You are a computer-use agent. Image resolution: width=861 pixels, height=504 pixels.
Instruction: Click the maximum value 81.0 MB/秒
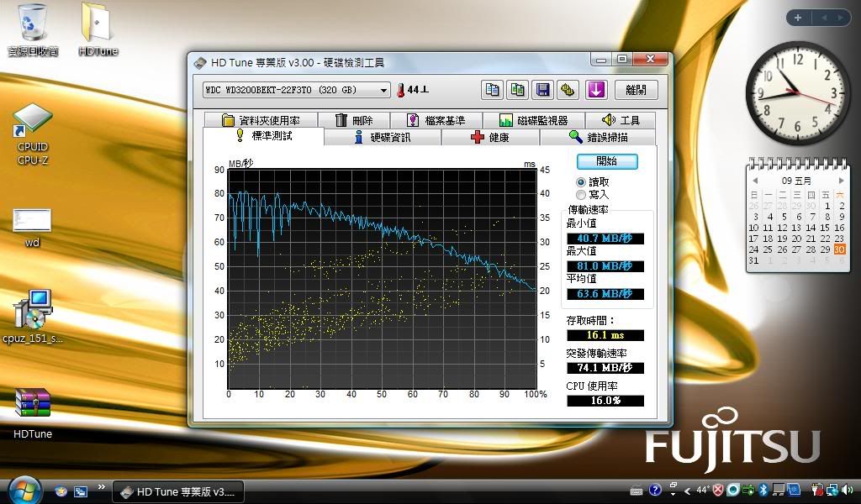point(605,266)
